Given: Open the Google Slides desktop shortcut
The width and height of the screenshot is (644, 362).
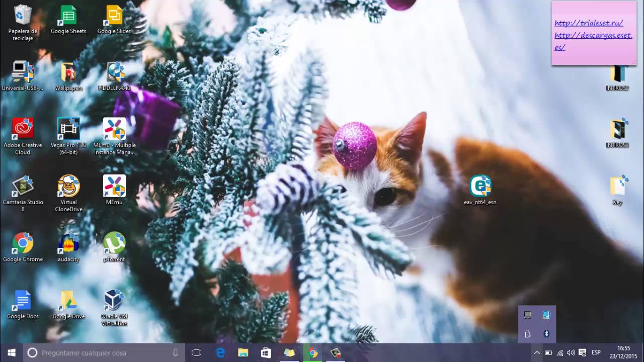Looking at the screenshot, I should coord(114,20).
